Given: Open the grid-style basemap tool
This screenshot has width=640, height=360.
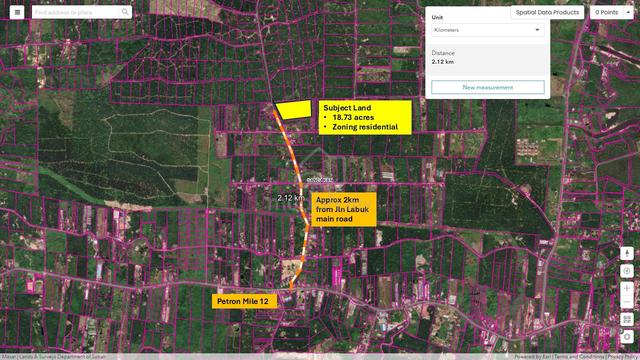Looking at the screenshot, I should click(x=627, y=319).
